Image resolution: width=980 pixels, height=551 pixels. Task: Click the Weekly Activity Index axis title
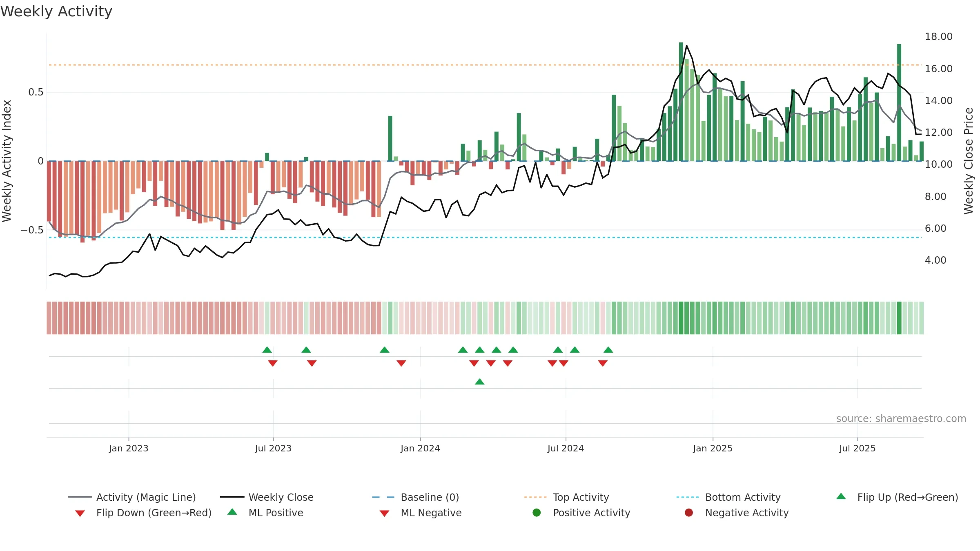7,161
